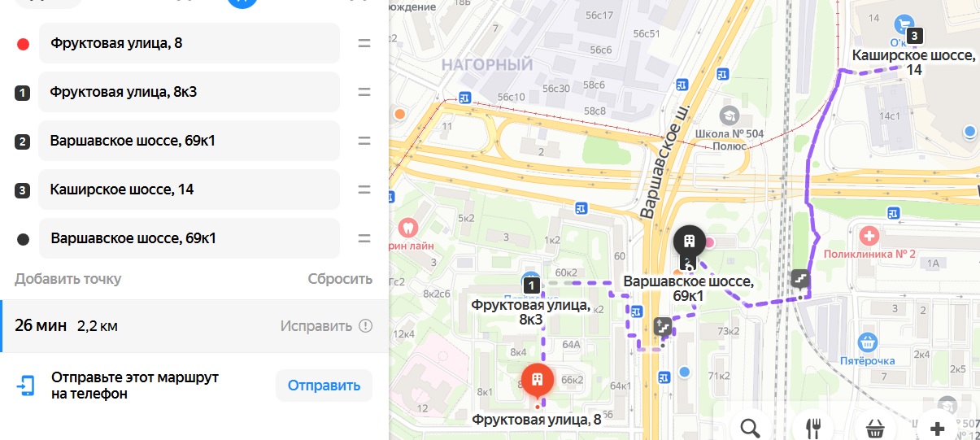Click the Отправить button

(324, 386)
